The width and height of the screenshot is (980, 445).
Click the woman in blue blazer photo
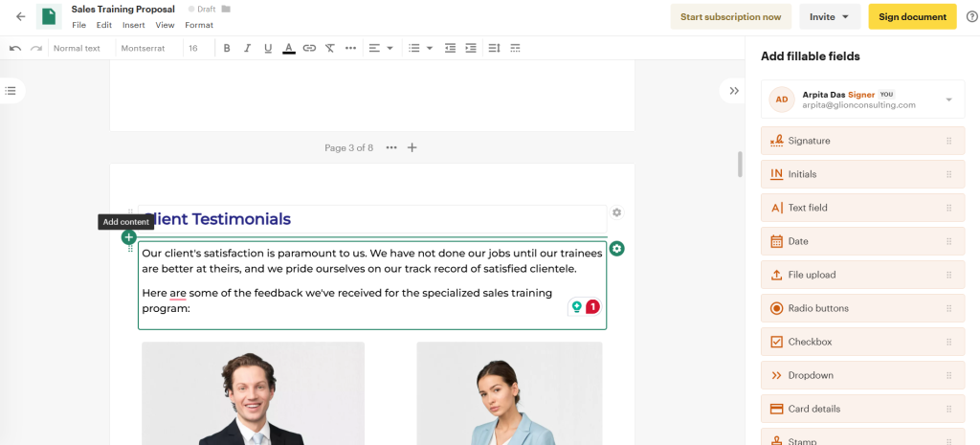click(509, 393)
